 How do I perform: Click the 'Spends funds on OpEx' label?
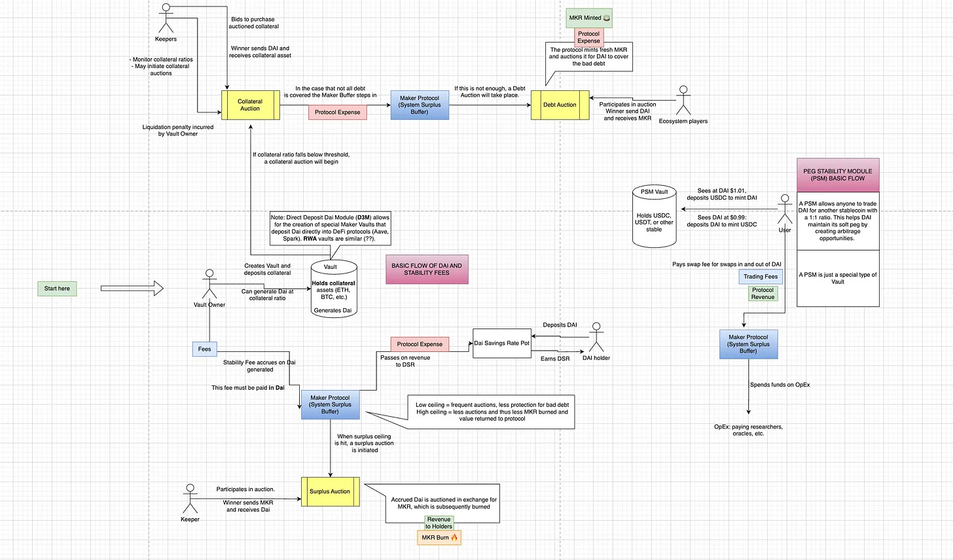click(780, 385)
